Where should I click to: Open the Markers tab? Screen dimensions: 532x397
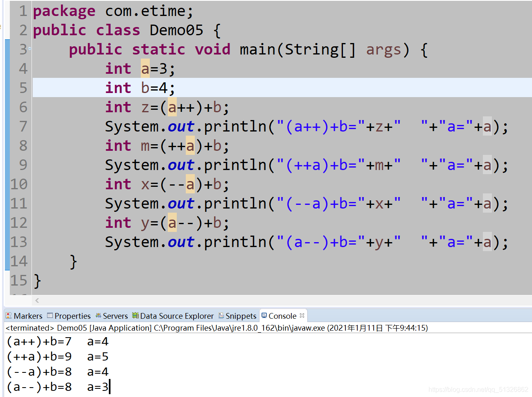pos(24,316)
